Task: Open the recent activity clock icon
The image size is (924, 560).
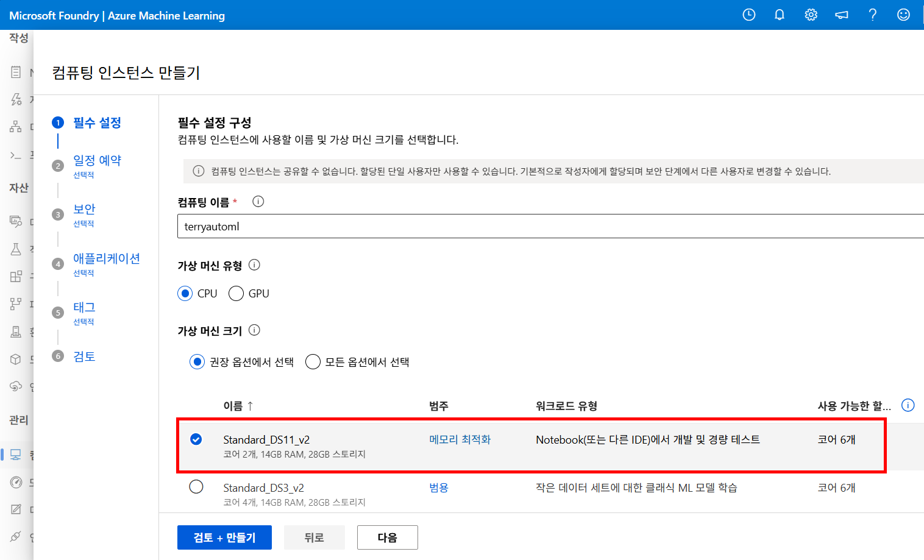Action: point(749,15)
